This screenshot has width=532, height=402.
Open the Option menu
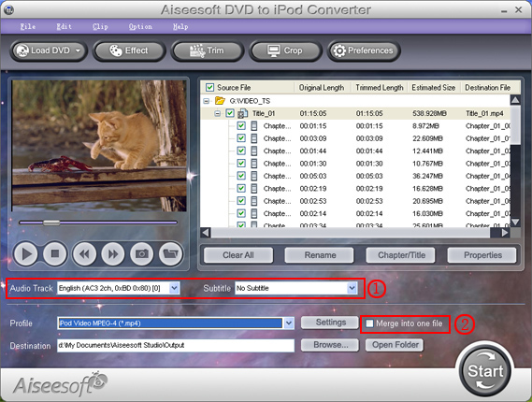[x=140, y=26]
